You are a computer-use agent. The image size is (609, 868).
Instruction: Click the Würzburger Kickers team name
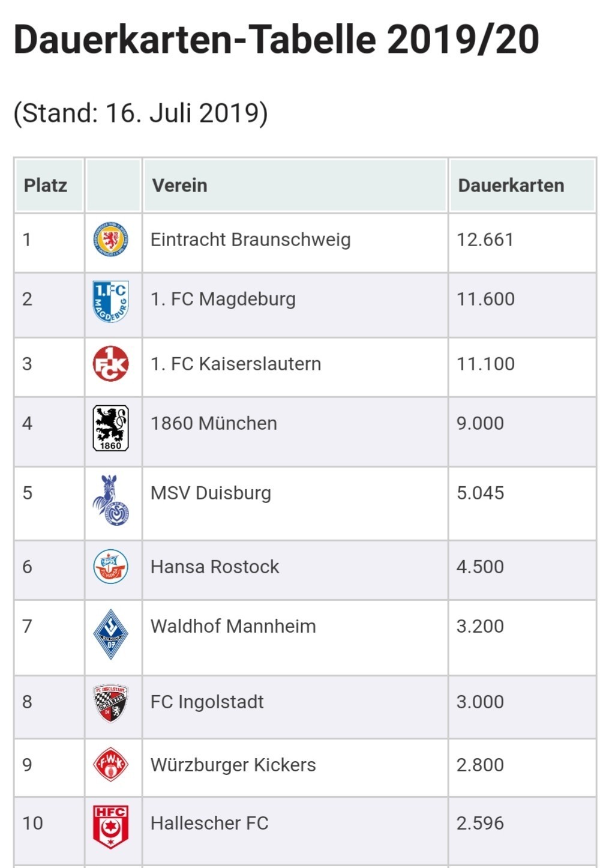click(233, 765)
